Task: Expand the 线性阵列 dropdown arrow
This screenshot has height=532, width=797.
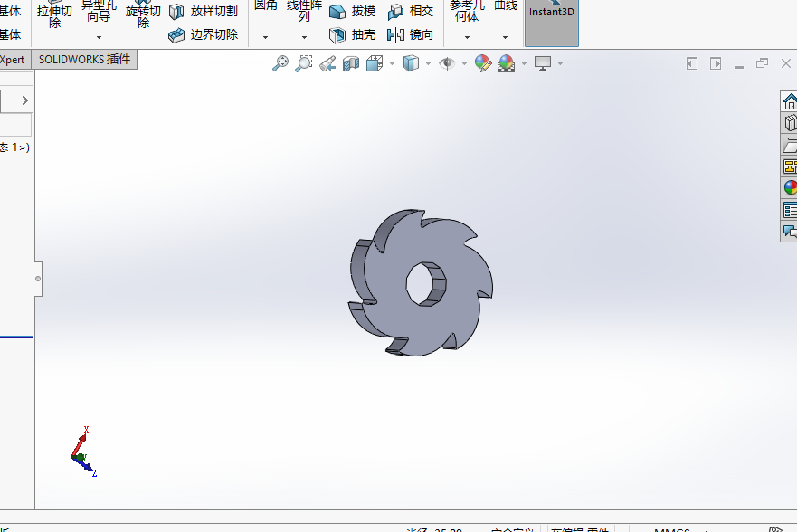Action: pos(304,38)
